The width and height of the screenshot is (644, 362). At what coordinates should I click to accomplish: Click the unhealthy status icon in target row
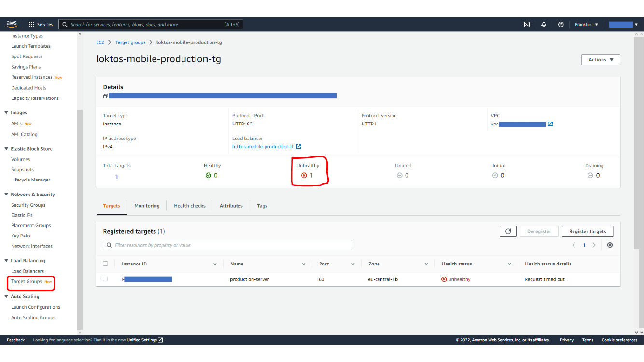[444, 279]
